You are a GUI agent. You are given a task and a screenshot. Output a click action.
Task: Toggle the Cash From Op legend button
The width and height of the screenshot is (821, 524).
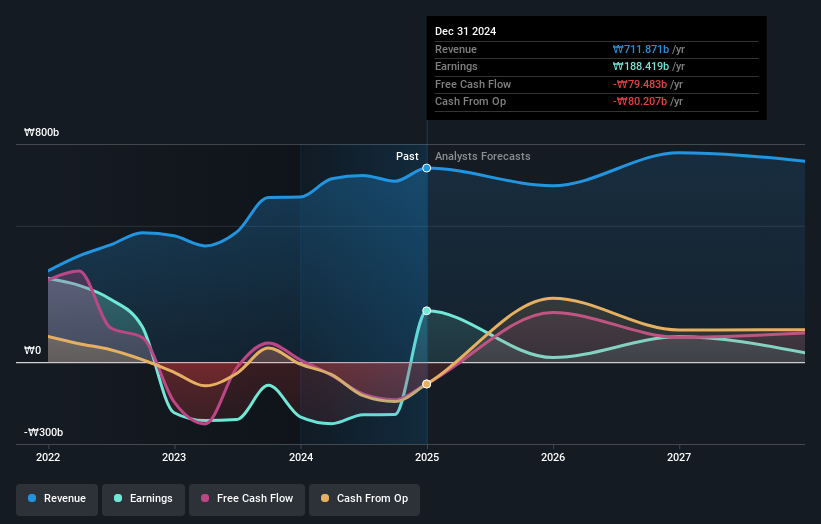point(364,499)
